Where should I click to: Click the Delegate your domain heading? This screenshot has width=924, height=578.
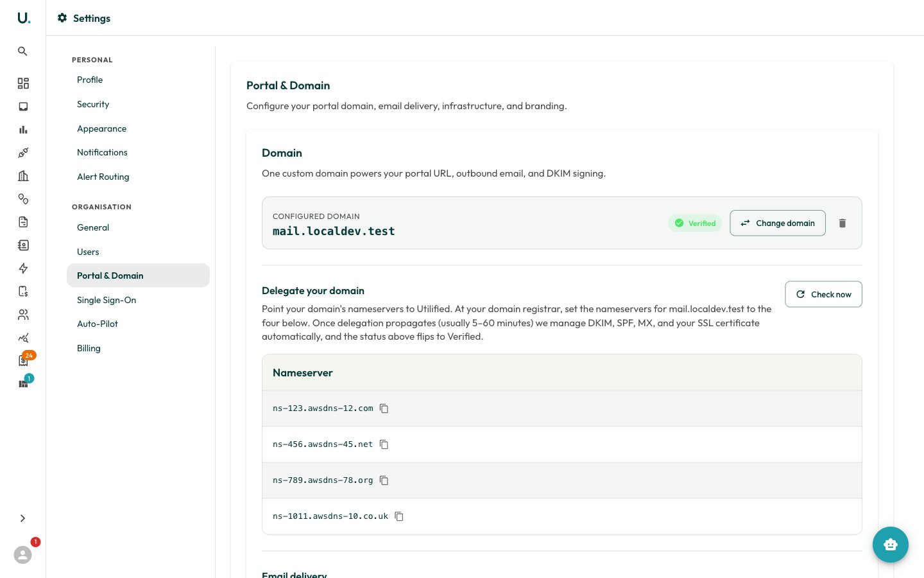click(x=313, y=291)
